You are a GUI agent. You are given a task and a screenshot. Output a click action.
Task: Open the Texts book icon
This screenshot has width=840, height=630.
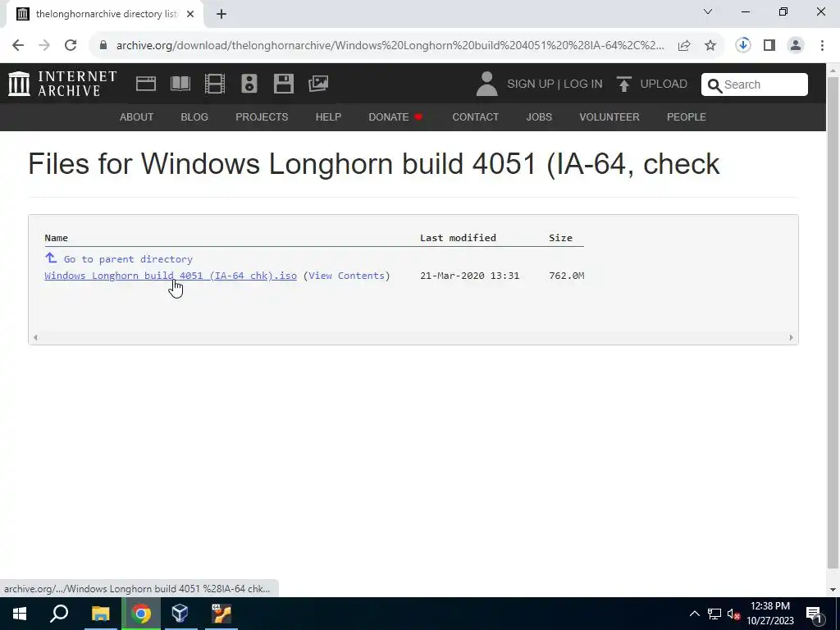point(180,84)
